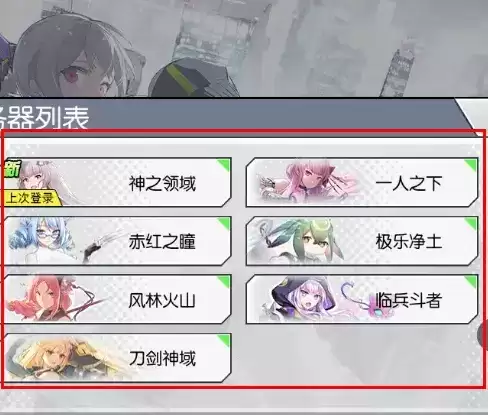This screenshot has width=488, height=415.
Task: Click the dark round handle at right edge
Action: click(483, 335)
